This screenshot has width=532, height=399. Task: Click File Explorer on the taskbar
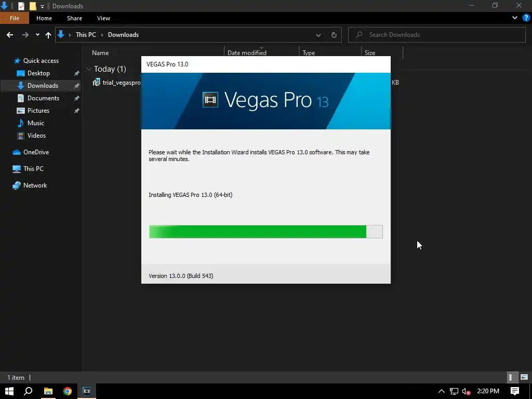48,391
